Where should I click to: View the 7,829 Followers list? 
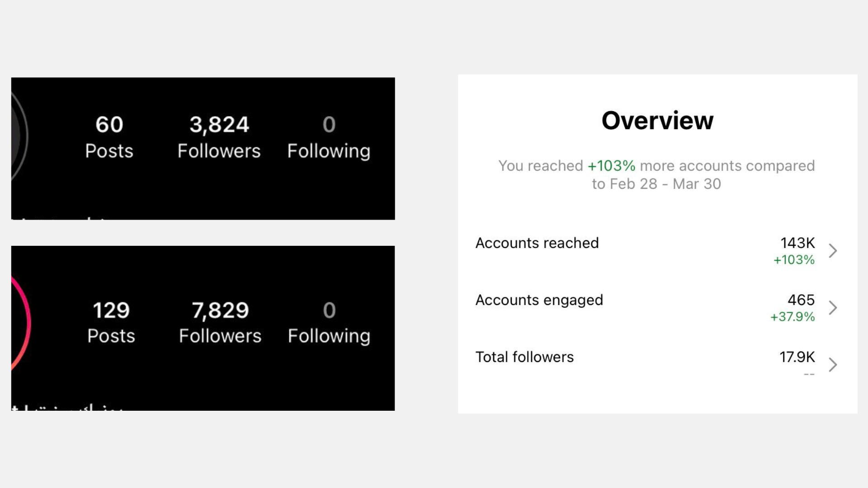[220, 323]
